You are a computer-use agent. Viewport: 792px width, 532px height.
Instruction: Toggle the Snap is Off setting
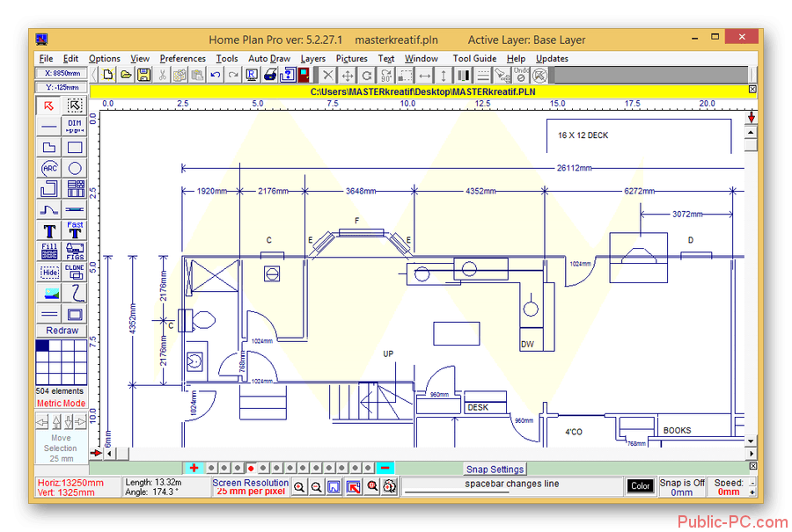coord(682,483)
